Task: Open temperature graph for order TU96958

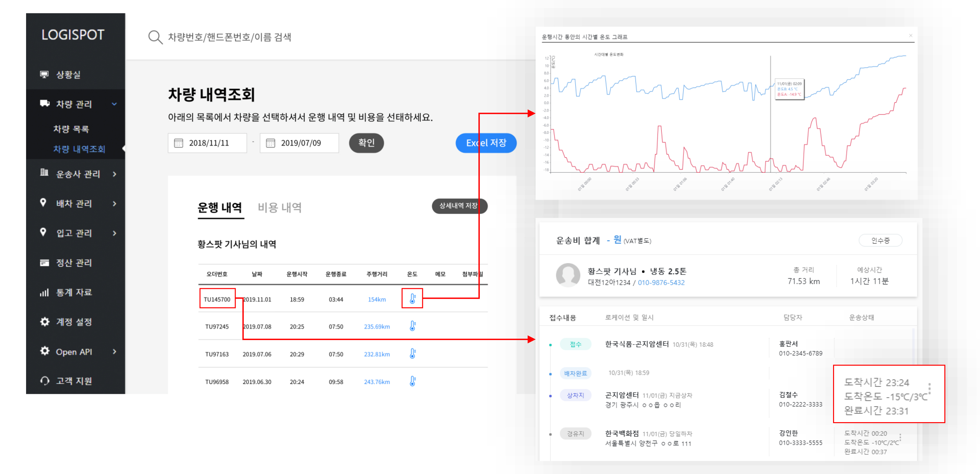Action: tap(412, 381)
